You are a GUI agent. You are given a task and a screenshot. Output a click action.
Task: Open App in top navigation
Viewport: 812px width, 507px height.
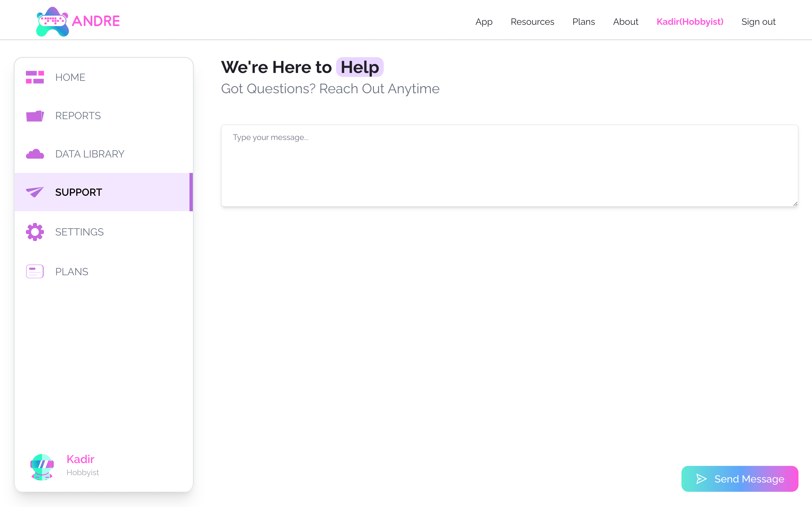484,22
